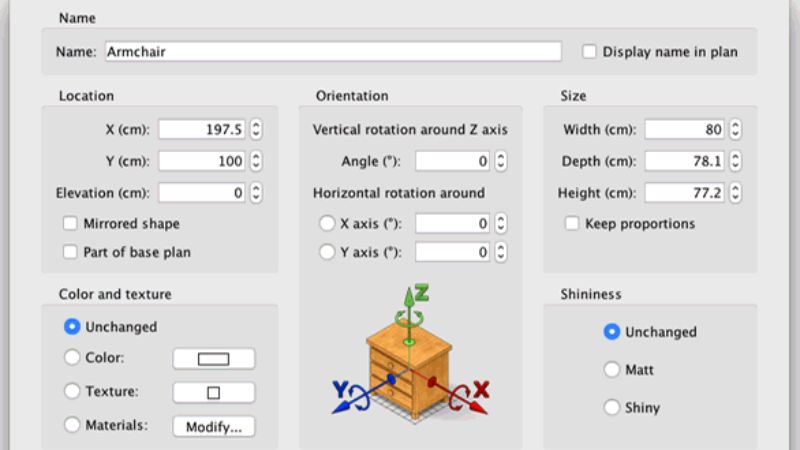The image size is (800, 450).
Task: Click the Depth (cm) size field
Action: coord(684,161)
